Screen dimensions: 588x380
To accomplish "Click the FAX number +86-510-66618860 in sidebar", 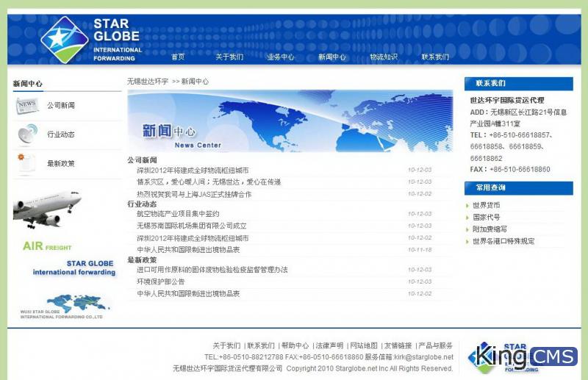I will (520, 170).
